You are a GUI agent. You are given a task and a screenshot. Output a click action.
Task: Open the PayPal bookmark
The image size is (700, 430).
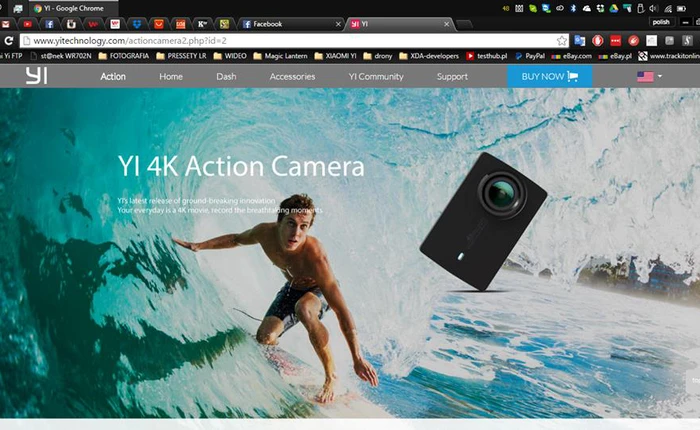(530, 56)
